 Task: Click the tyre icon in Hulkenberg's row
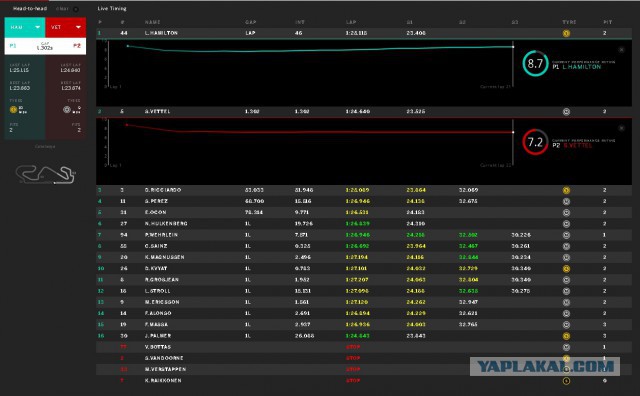coord(566,224)
